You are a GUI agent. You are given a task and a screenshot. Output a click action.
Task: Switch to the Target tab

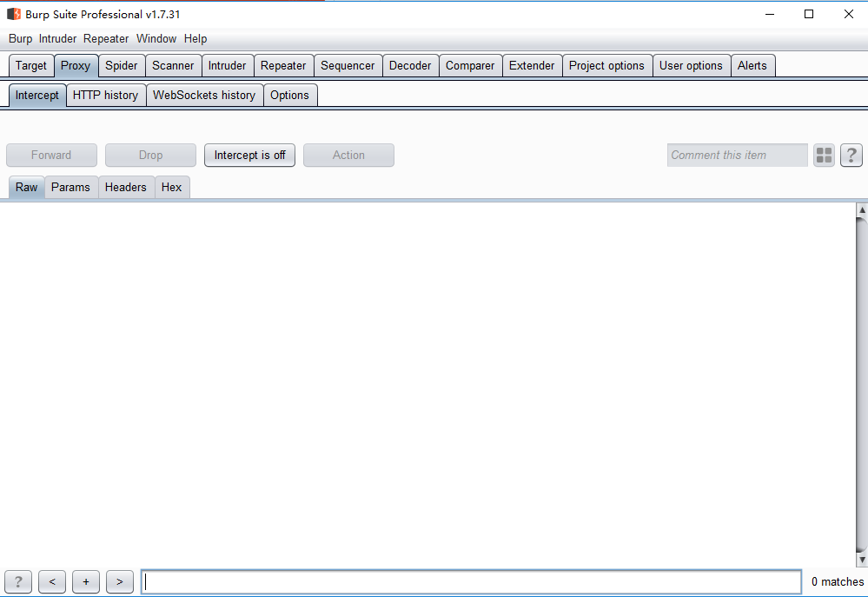click(x=31, y=65)
